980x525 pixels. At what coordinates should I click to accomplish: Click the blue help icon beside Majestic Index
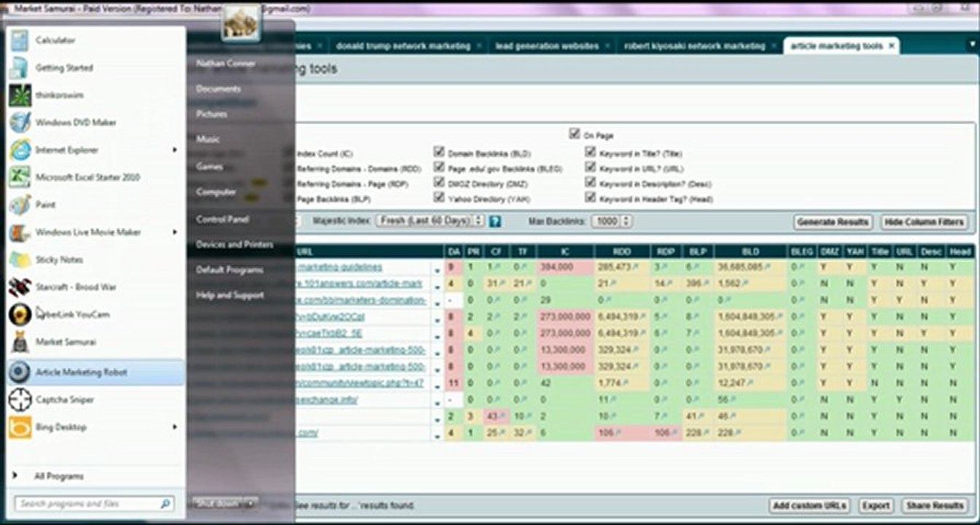point(495,221)
